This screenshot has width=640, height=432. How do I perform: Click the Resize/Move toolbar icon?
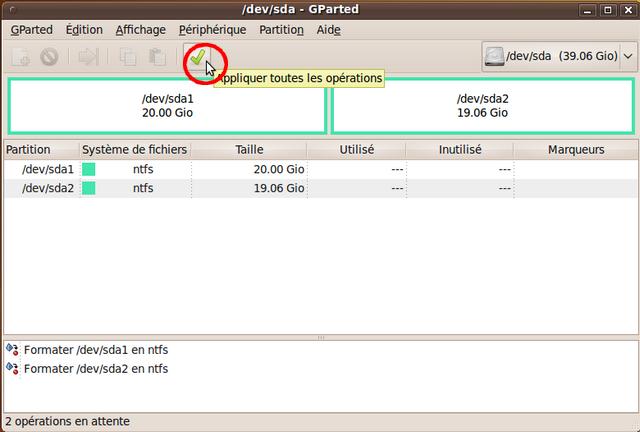[x=88, y=57]
